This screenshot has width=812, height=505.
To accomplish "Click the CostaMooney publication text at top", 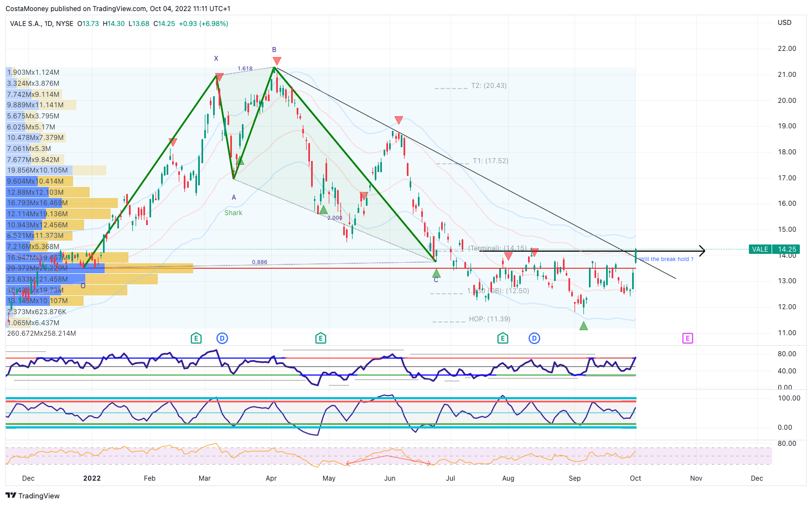I will click(x=118, y=9).
